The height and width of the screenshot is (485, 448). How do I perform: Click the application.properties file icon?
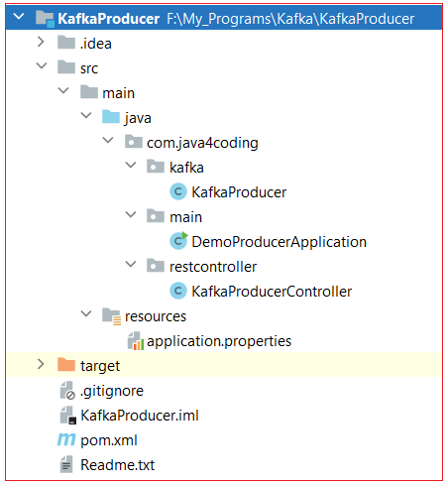136,341
